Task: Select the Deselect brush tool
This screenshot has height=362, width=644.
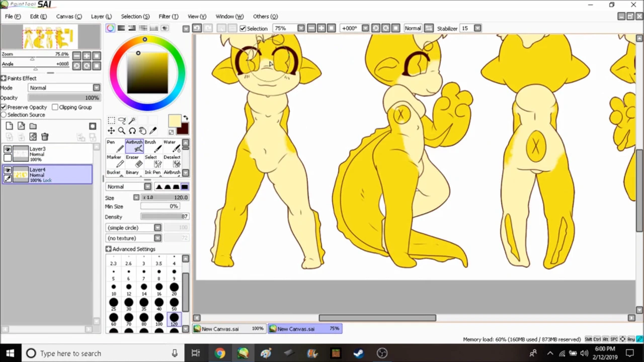Action: [172, 161]
